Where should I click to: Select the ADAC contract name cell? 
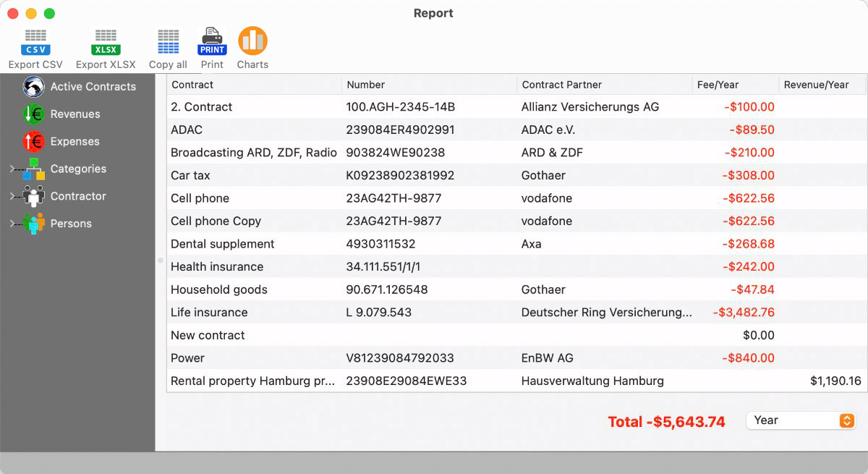pyautogui.click(x=187, y=130)
